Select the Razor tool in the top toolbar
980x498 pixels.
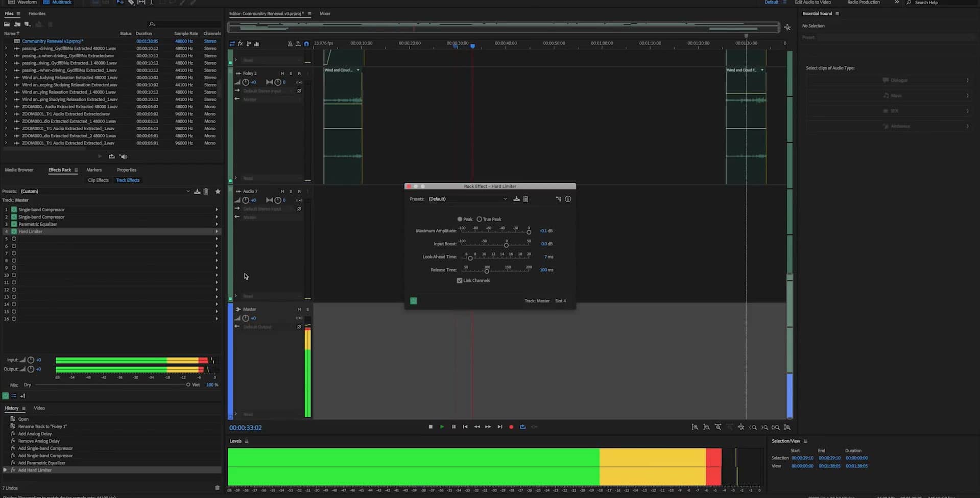coord(131,3)
